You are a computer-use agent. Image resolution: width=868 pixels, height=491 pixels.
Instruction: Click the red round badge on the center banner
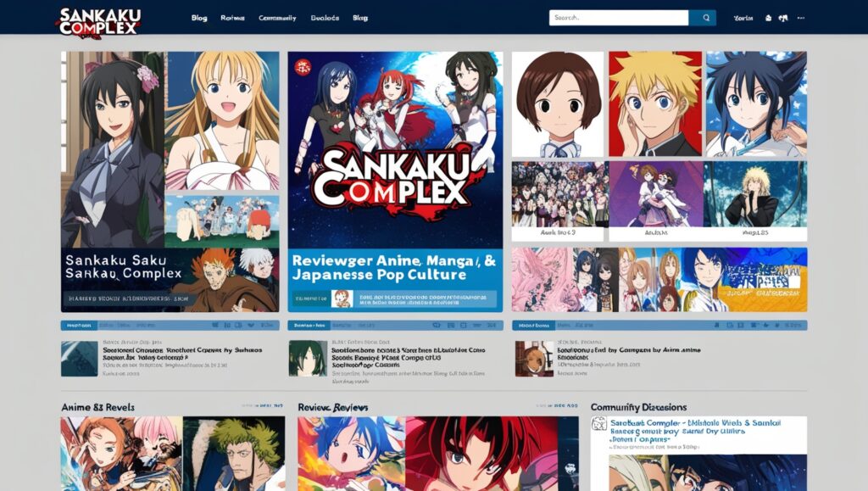303,68
